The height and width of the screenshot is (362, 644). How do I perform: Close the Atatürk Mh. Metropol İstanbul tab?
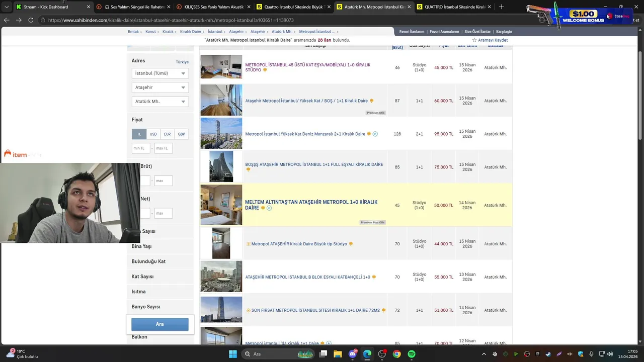point(409,7)
